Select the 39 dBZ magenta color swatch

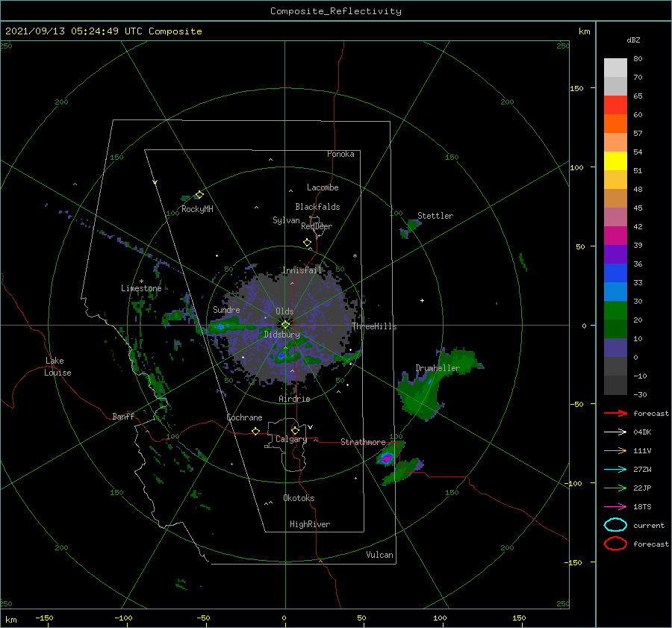615,235
